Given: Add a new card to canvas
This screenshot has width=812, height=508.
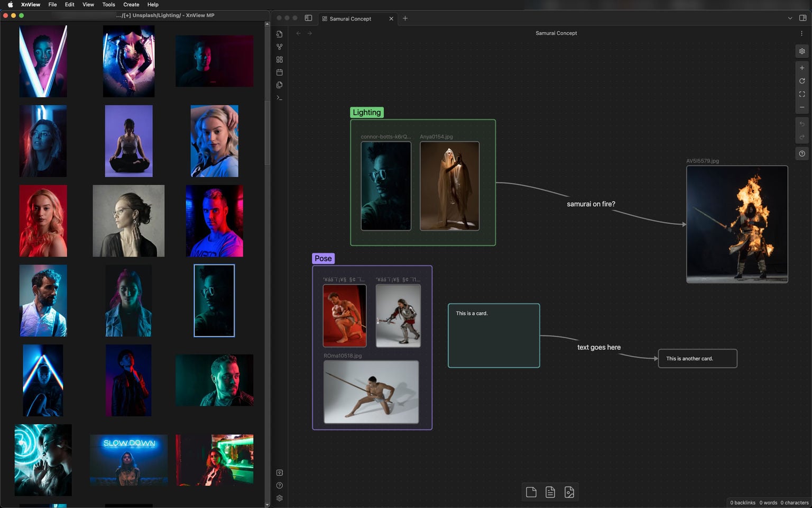Looking at the screenshot, I should coord(531,492).
